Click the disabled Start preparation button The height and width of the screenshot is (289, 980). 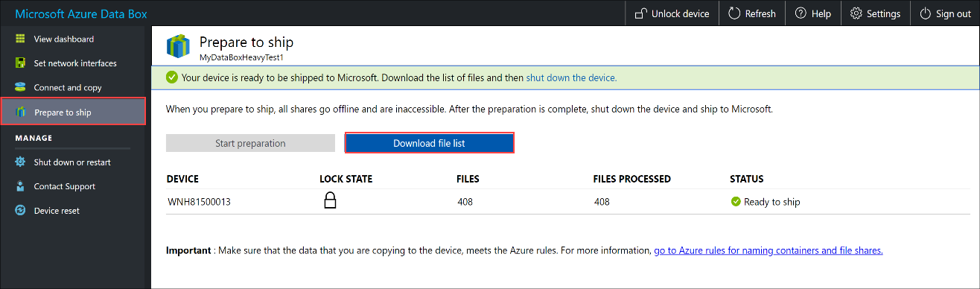click(250, 143)
